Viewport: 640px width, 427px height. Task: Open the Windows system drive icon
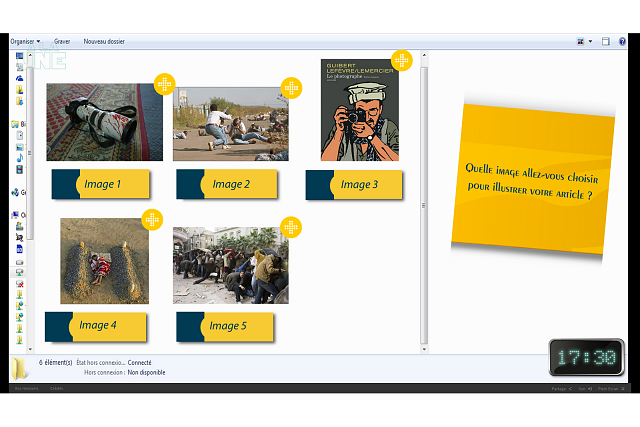[x=19, y=226]
